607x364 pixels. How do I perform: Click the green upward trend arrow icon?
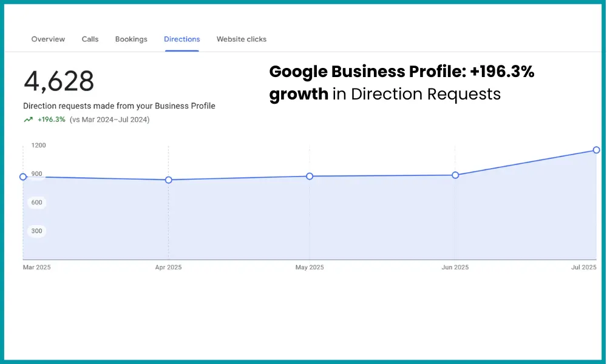click(x=27, y=120)
